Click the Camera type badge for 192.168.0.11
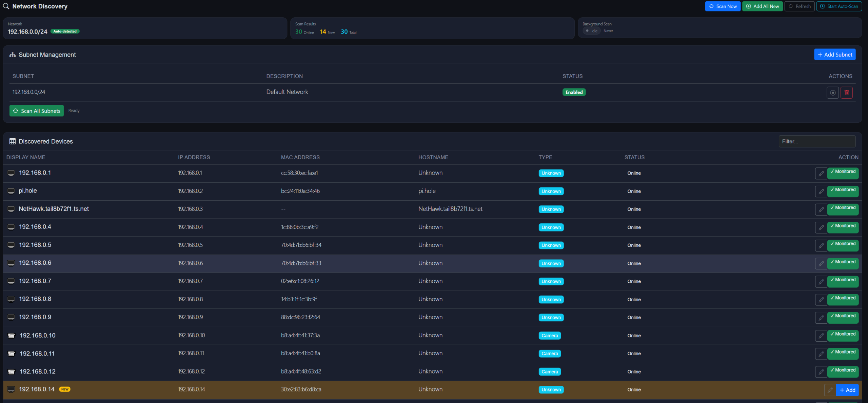Screen dimensions: 868x403 (550, 354)
